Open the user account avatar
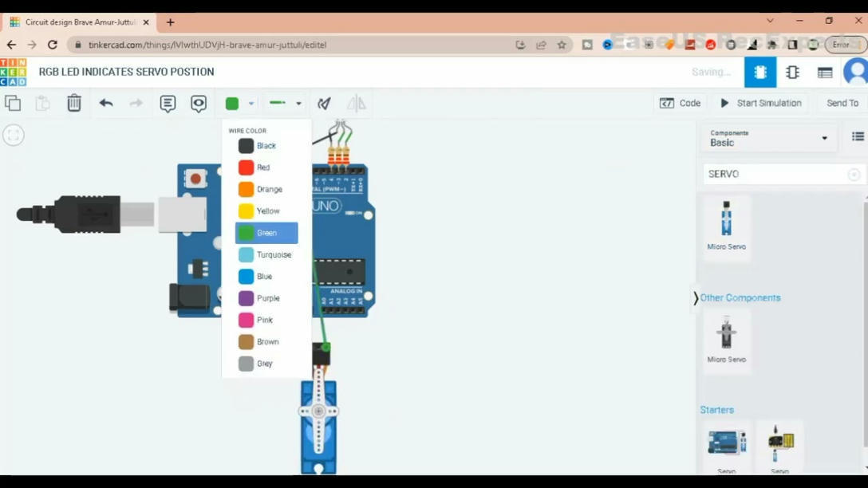This screenshot has width=868, height=488. coord(856,72)
